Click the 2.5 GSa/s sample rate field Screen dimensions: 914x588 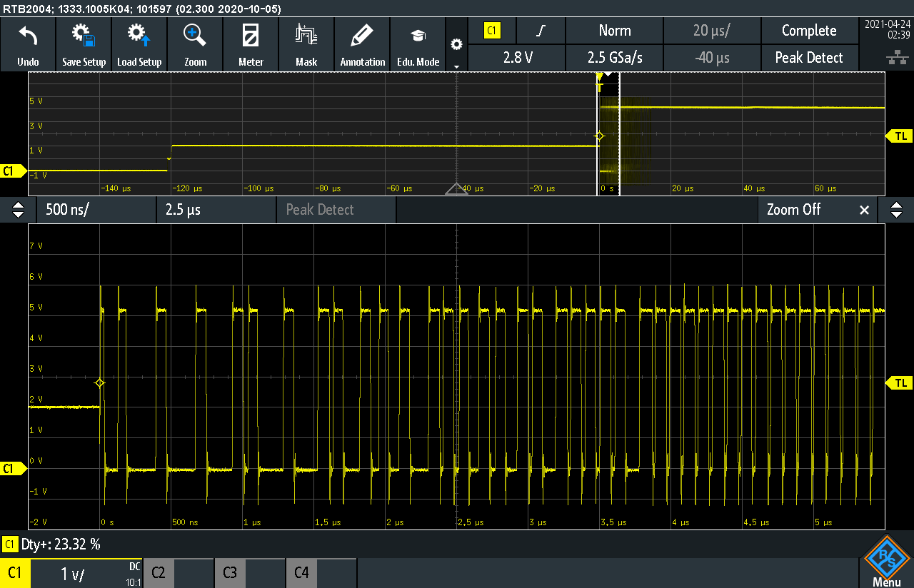click(614, 58)
